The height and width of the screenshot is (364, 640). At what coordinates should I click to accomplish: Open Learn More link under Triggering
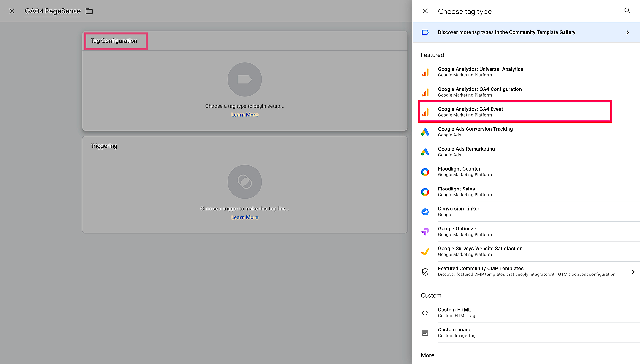click(244, 217)
